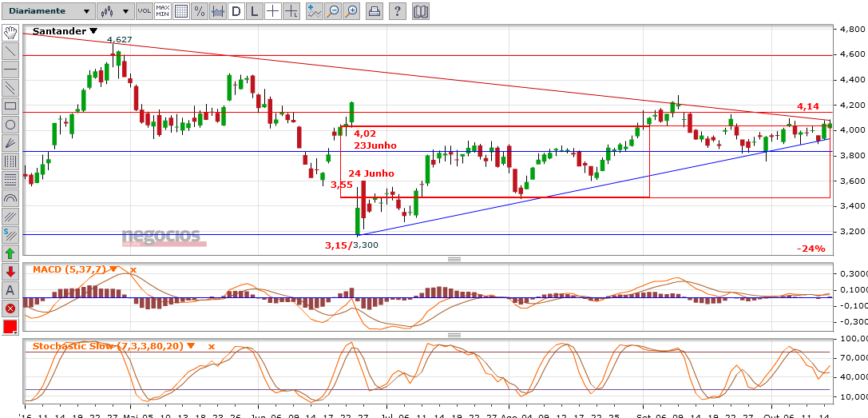This screenshot has height=418, width=868.
Task: Select the vertical lines grid tool
Action: tap(10, 161)
